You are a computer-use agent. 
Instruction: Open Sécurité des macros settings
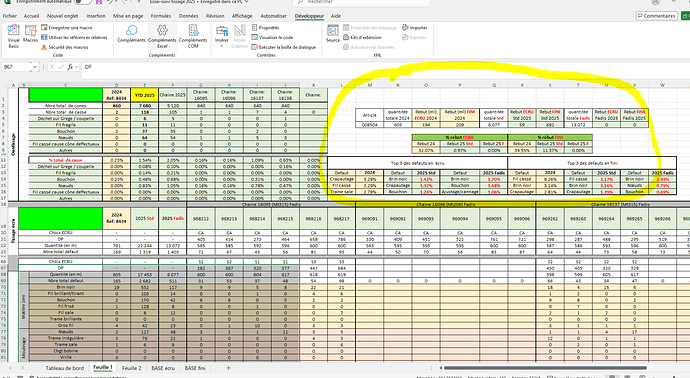point(65,47)
